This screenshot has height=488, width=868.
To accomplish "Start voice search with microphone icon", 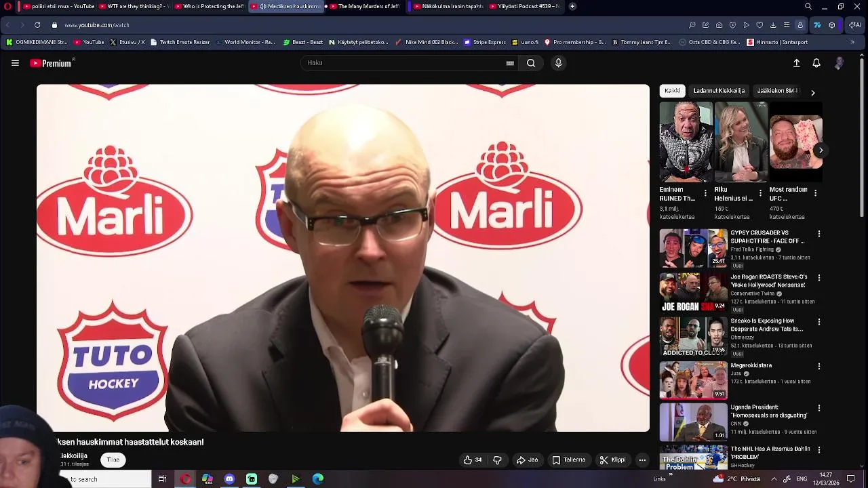I will 558,63.
